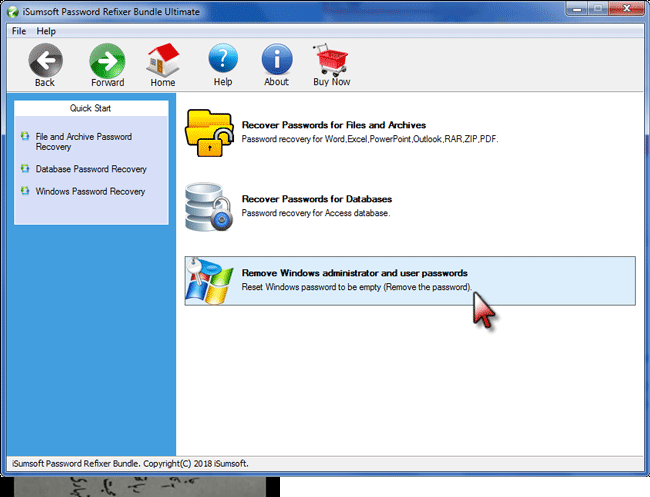Click the Quick Start panel header
This screenshot has width=650, height=497.
(x=91, y=108)
